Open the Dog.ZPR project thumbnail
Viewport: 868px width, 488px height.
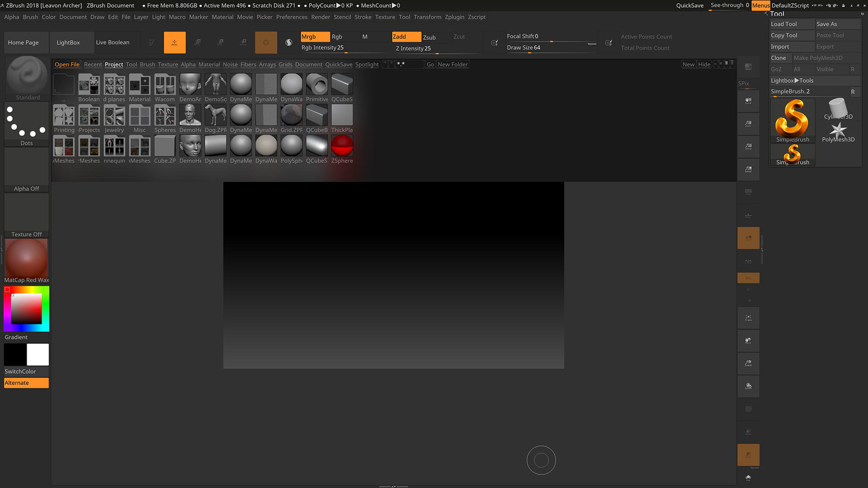click(216, 119)
